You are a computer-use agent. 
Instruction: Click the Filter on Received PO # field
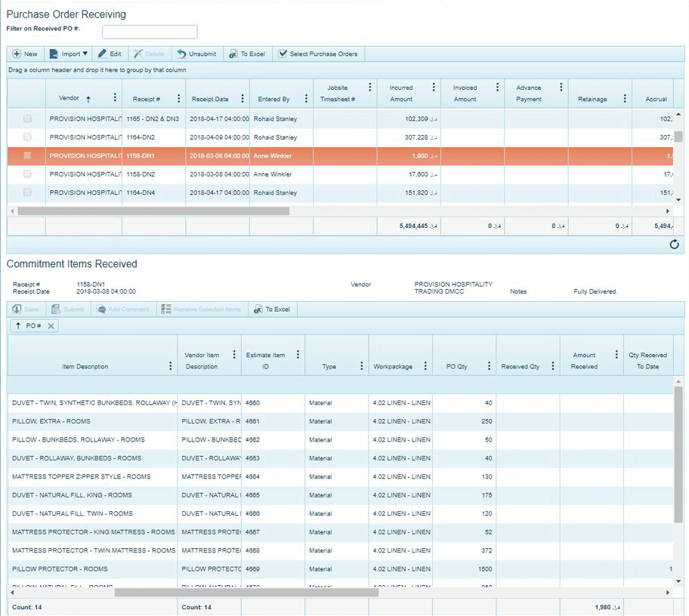click(x=150, y=32)
